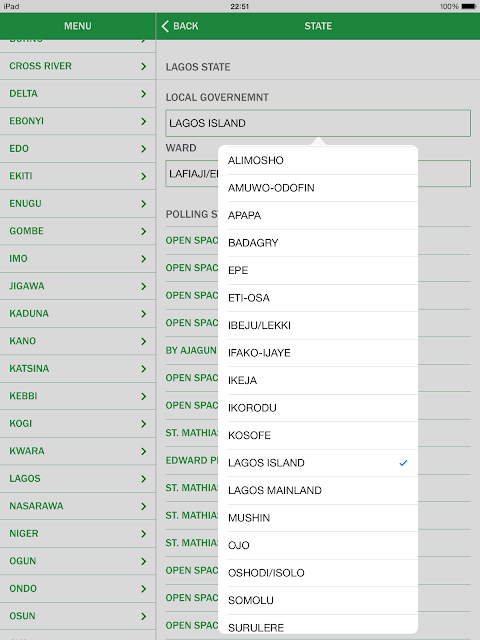Image resolution: width=480 pixels, height=640 pixels.
Task: Click the chevron beside EKITI
Action: point(144,176)
